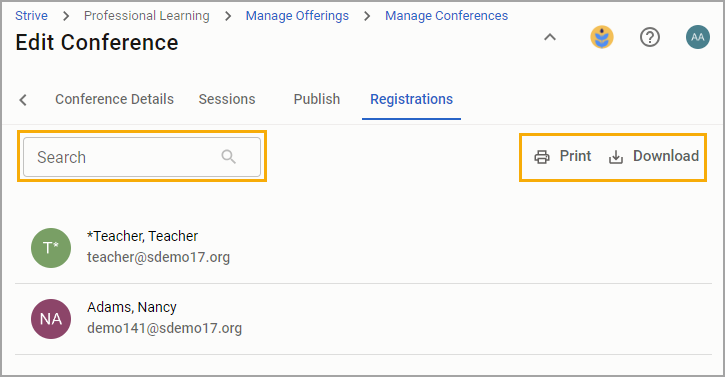Open the AA user profile avatar
Image resolution: width=725 pixels, height=377 pixels.
click(x=698, y=37)
